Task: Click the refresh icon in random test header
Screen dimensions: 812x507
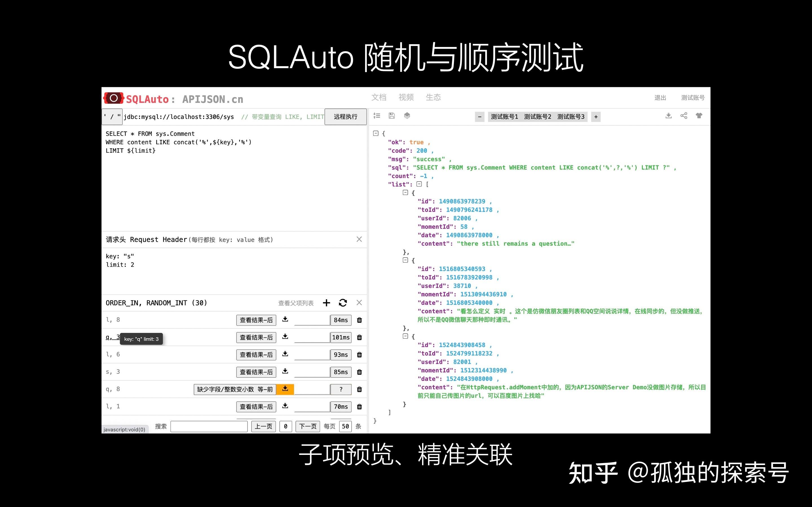Action: click(343, 303)
